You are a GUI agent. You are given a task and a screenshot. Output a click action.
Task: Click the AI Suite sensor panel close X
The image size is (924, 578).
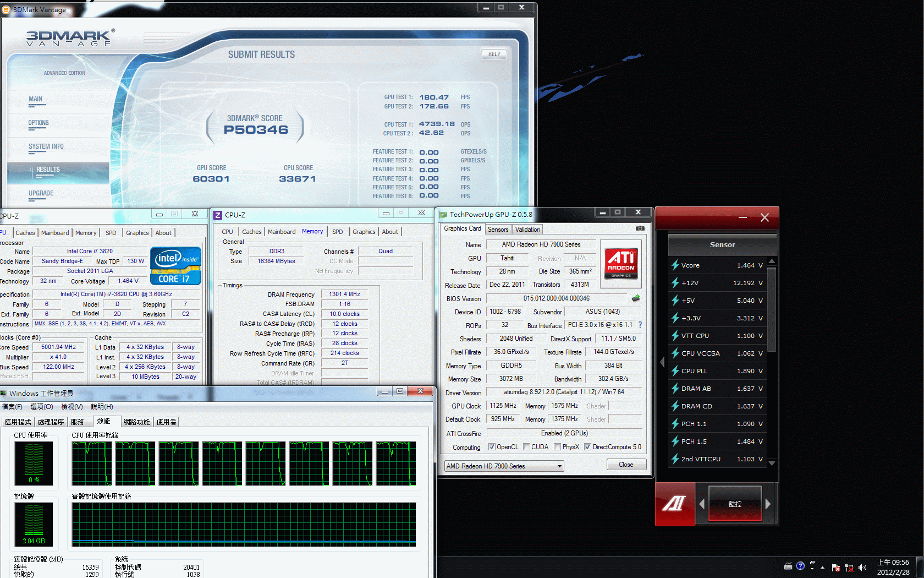pyautogui.click(x=765, y=217)
